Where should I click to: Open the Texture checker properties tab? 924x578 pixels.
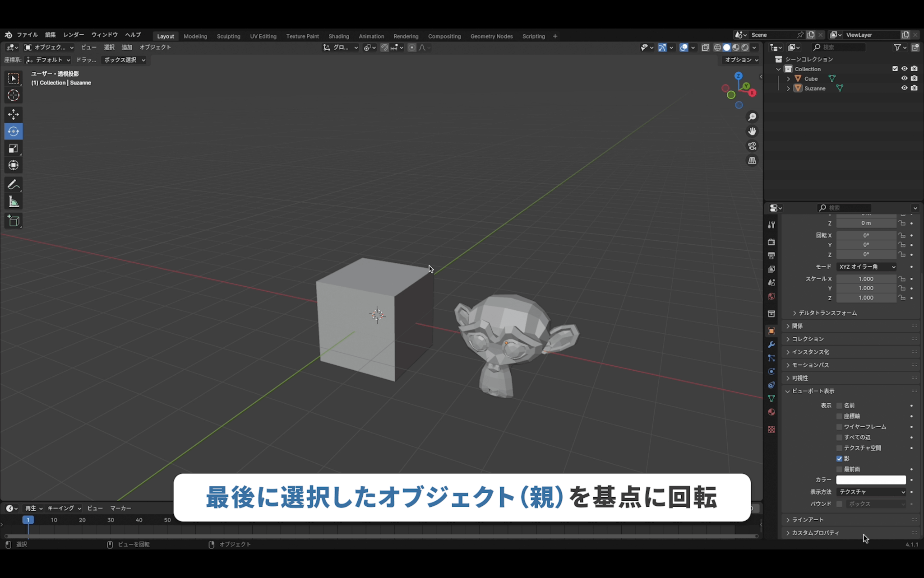pyautogui.click(x=772, y=429)
